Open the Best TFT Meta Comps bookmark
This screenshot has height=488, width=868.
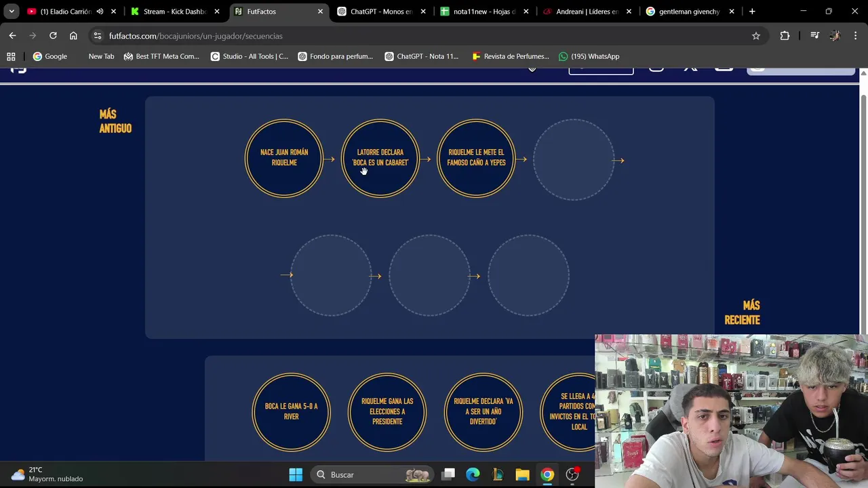click(x=161, y=56)
